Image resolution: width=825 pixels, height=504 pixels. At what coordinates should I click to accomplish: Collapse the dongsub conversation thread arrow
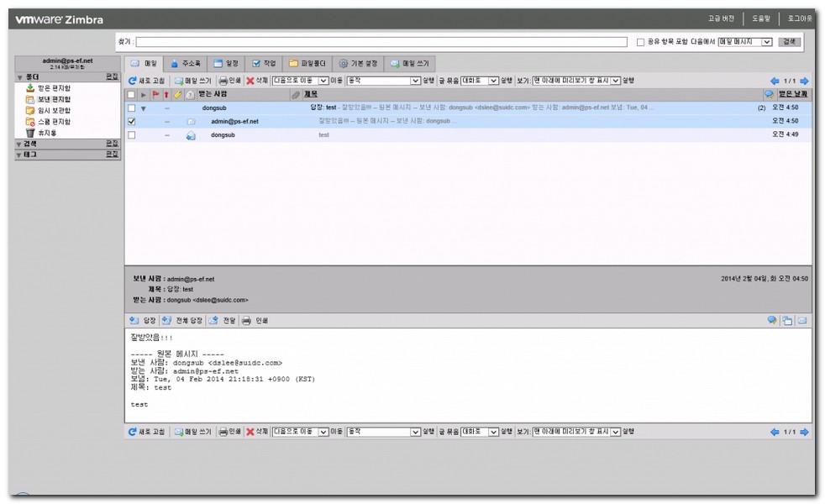[143, 108]
